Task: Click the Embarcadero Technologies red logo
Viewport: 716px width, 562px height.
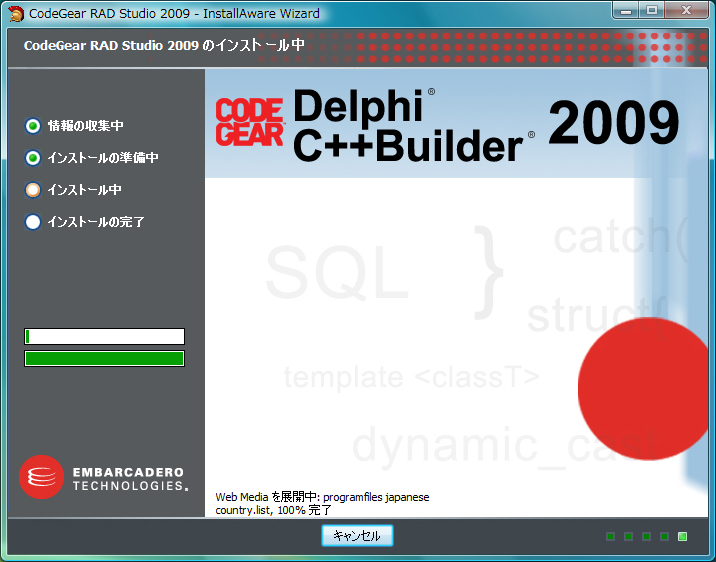Action: [x=41, y=477]
